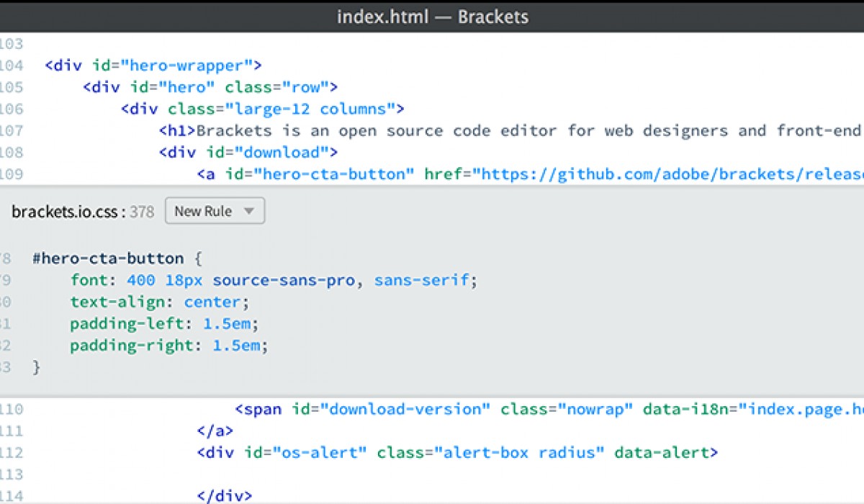The width and height of the screenshot is (864, 504).
Task: Click the source-sans-pro font value
Action: coord(284,279)
